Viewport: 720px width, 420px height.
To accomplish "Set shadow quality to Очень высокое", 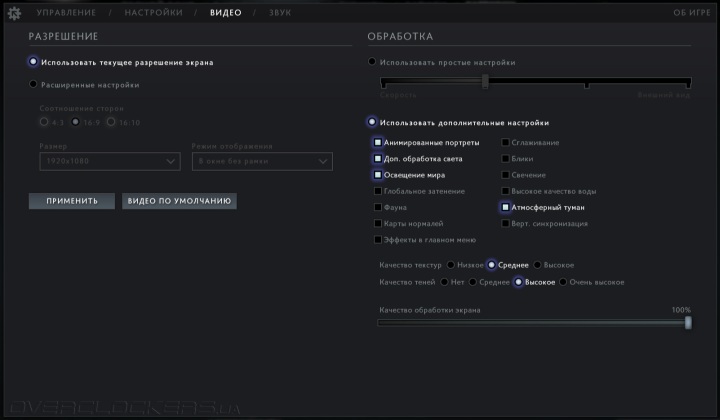I will click(563, 282).
